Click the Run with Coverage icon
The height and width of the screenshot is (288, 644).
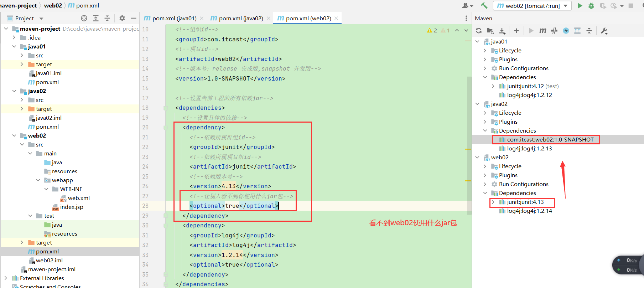click(x=603, y=6)
